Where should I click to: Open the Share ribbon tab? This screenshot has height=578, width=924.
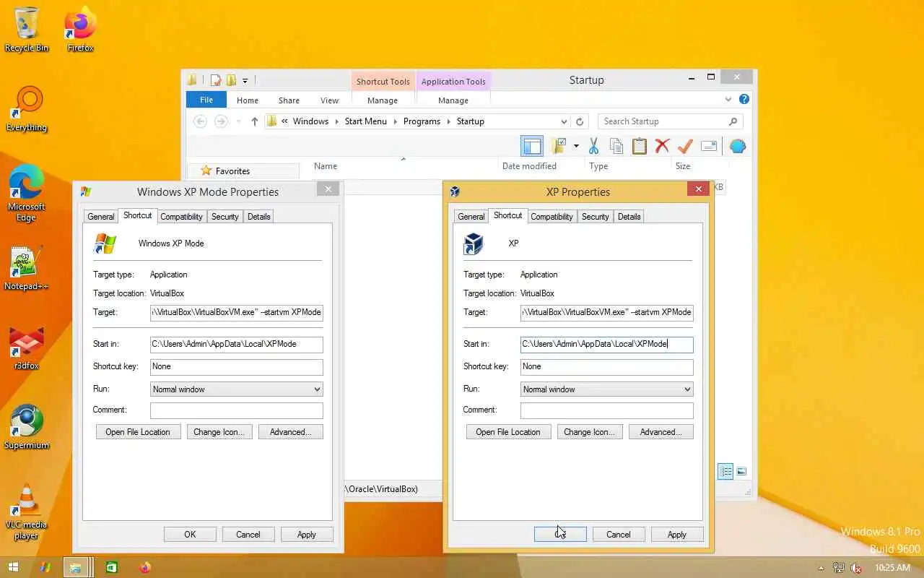click(289, 100)
